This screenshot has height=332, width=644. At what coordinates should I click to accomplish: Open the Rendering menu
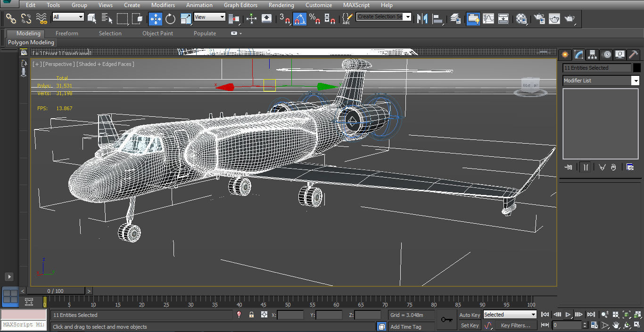(281, 5)
